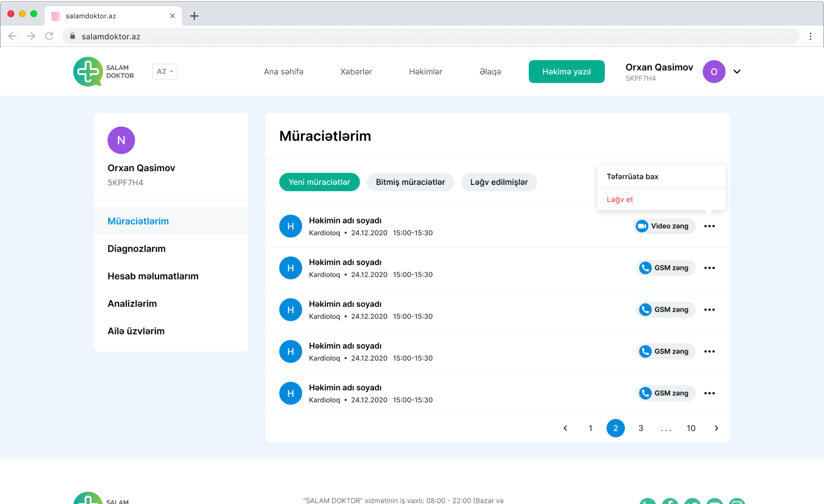Expand the user account chevron menu
Screen dimensions: 824x504
(x=737, y=72)
